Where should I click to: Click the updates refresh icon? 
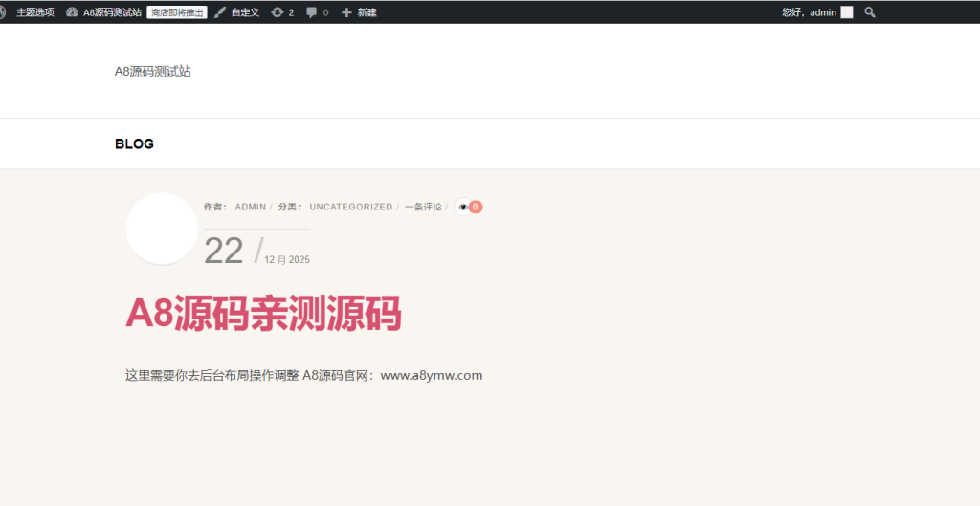coord(277,12)
